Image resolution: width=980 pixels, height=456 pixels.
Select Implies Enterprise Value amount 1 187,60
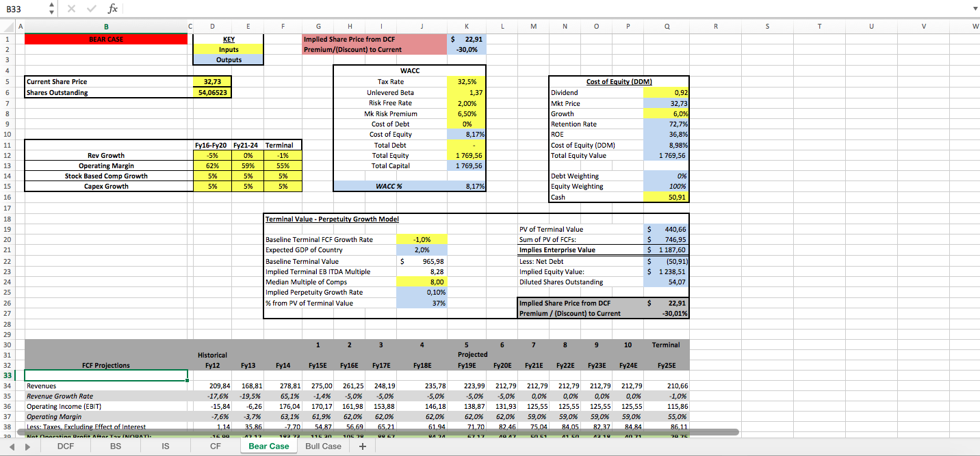(667, 250)
